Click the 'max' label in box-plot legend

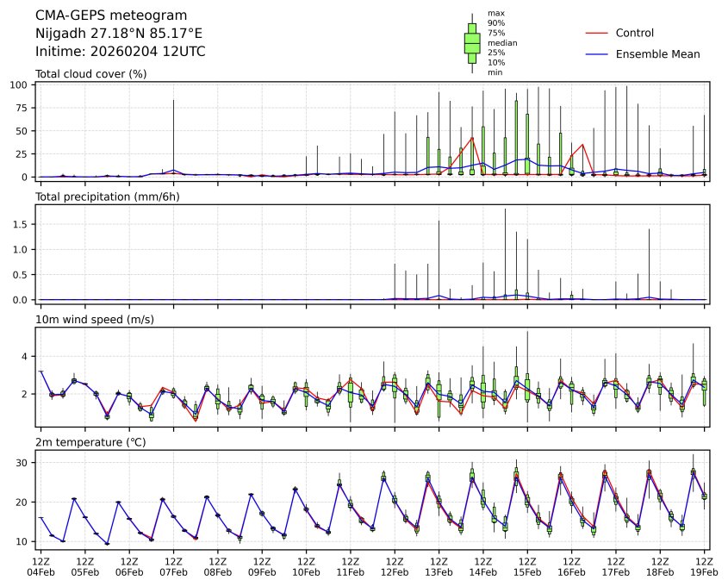pyautogui.click(x=495, y=13)
